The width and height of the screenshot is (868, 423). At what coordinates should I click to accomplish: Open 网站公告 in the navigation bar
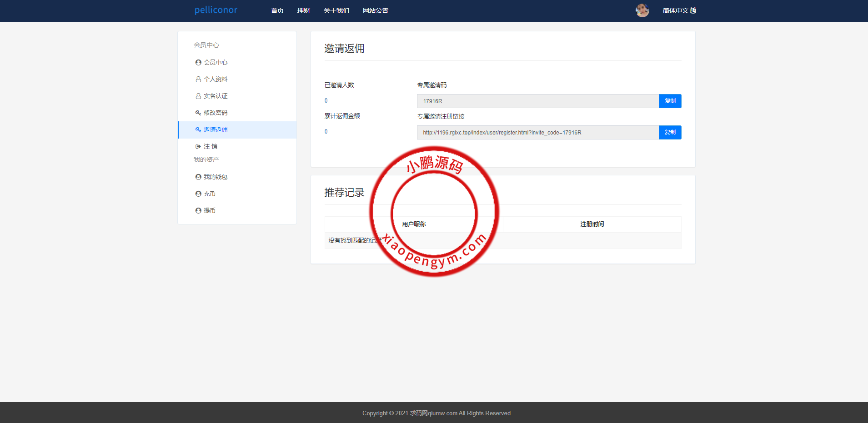click(375, 10)
